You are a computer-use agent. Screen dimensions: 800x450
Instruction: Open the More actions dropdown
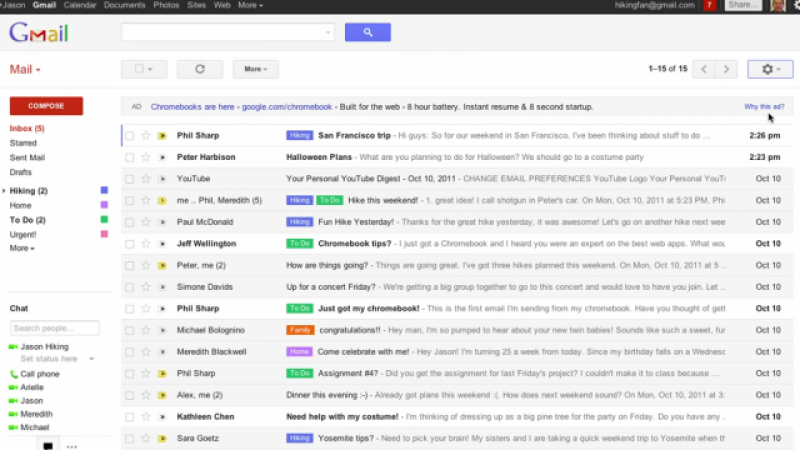point(255,69)
